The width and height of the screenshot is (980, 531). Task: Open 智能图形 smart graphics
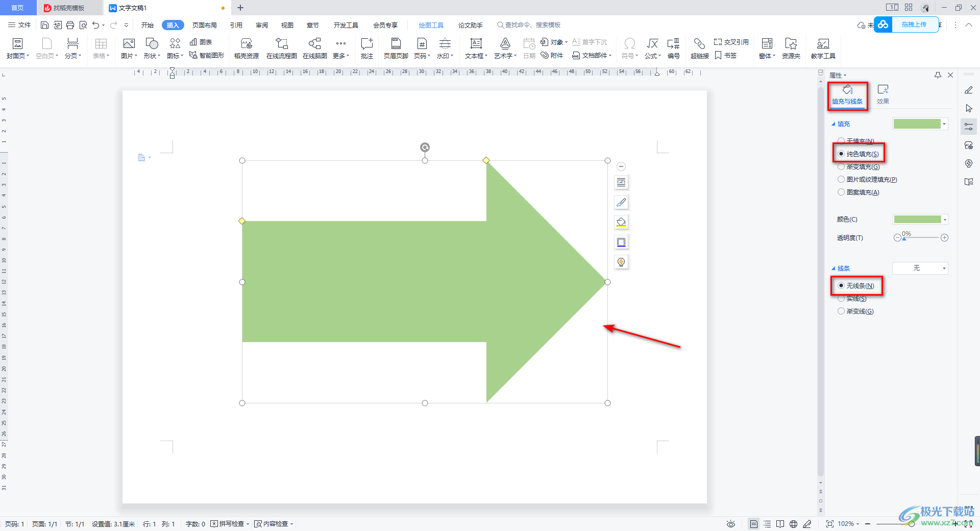coord(207,55)
